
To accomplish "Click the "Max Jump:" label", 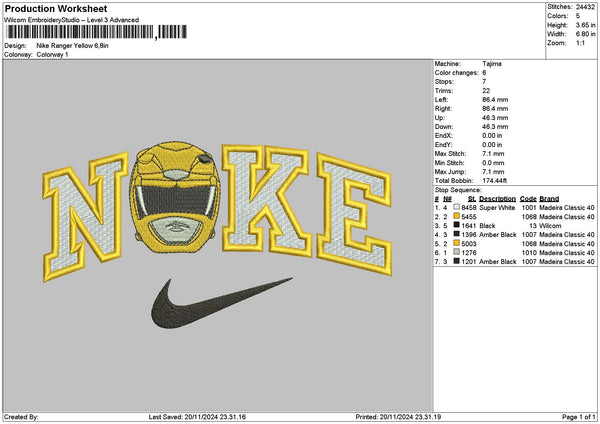I will point(449,172).
